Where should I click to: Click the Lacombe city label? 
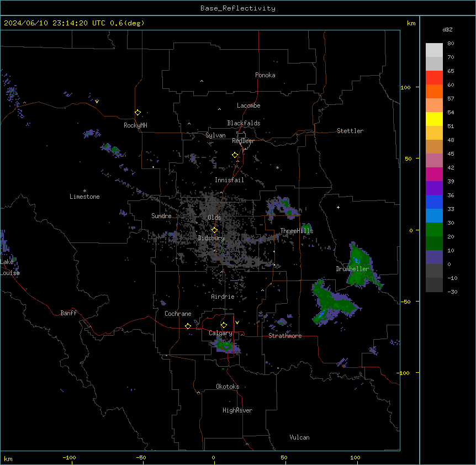click(248, 105)
